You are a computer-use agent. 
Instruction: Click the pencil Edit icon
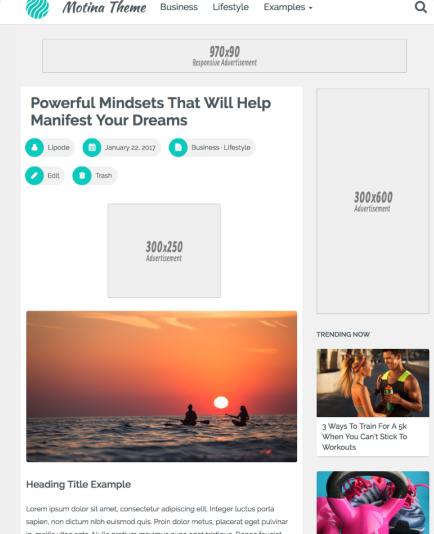pos(34,176)
